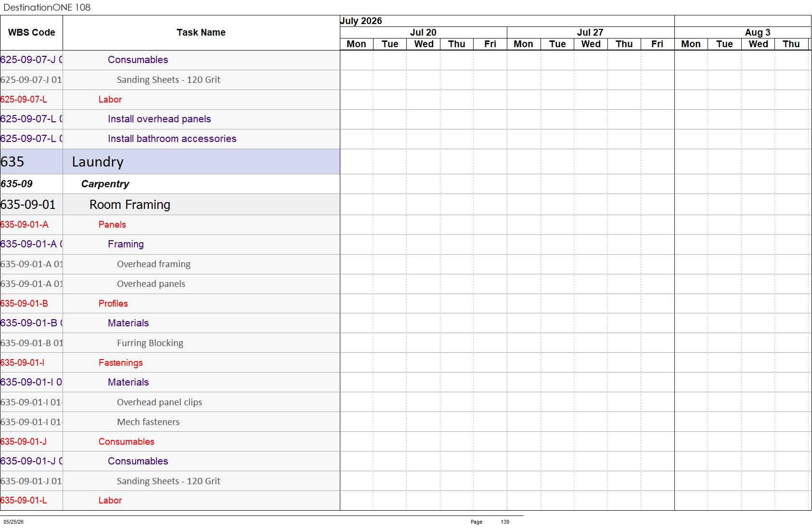Click the Profiles task row

(x=170, y=304)
